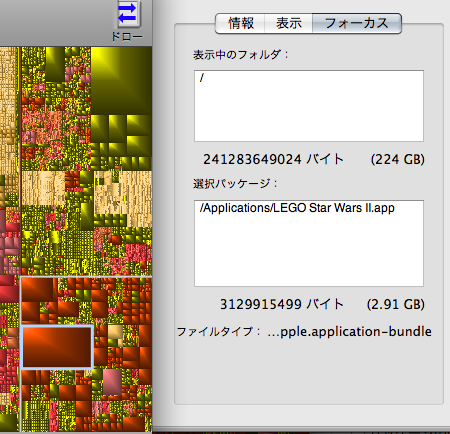Screen dimensions: 450x434
Task: Click the ドロー label under toolbar icon
Action: 127,36
